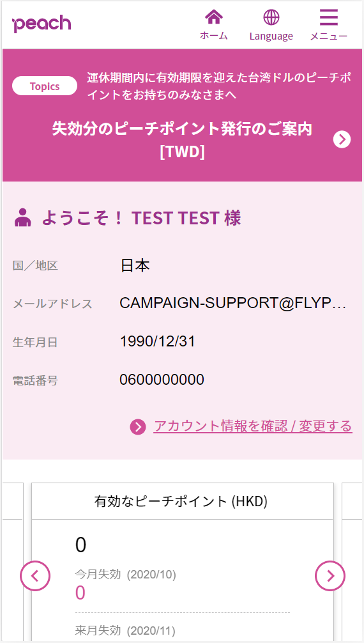Click the Language label text

(x=271, y=36)
